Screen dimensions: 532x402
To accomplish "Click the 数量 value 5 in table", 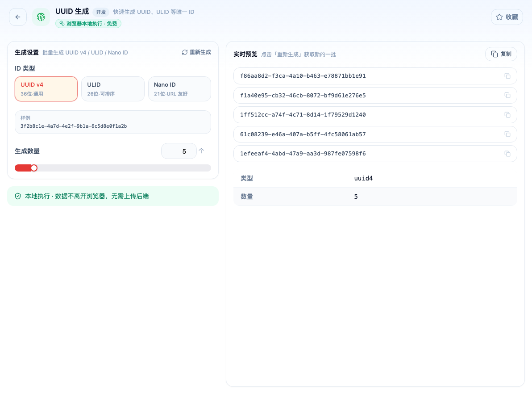I will click(356, 197).
